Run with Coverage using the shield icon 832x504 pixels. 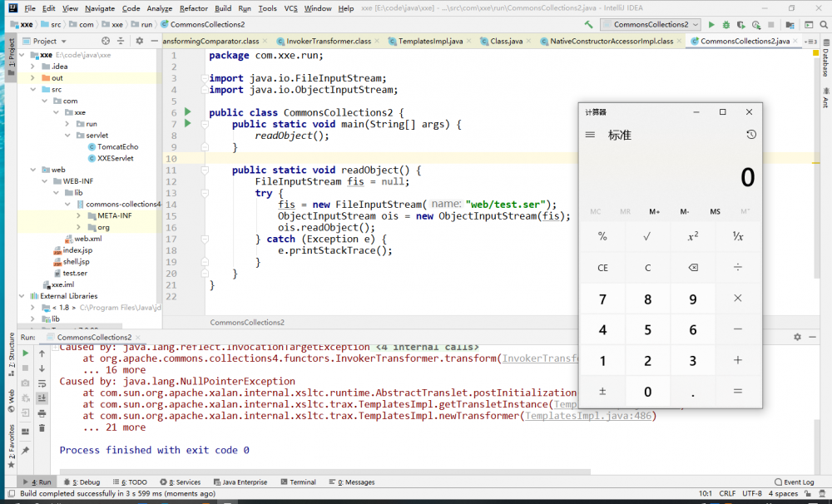[740, 24]
